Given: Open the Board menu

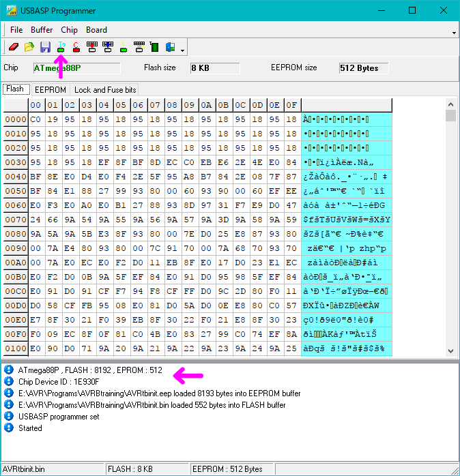Looking at the screenshot, I should [96, 30].
